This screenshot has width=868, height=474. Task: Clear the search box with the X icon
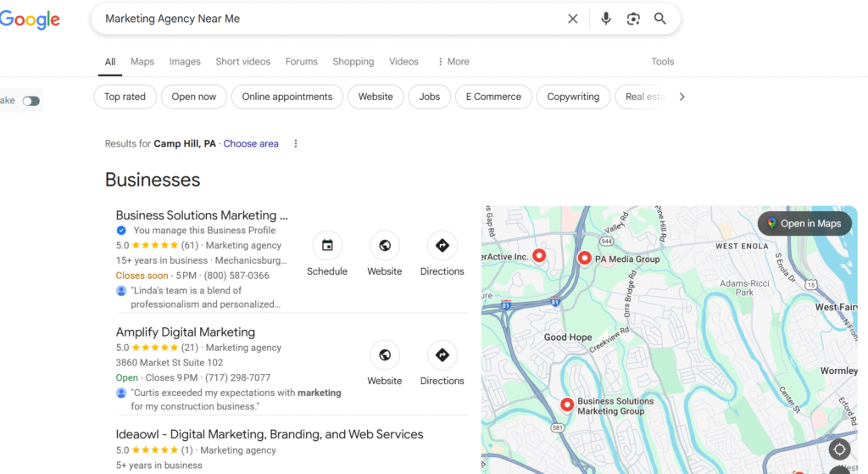point(573,19)
